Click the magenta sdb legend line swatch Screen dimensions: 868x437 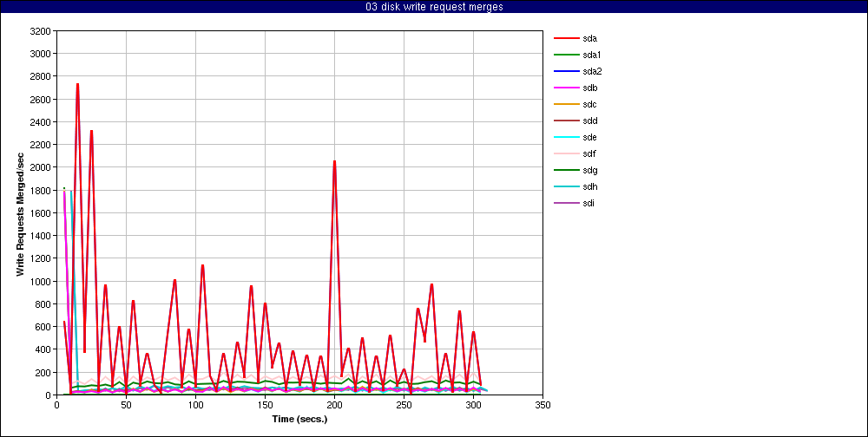pyautogui.click(x=566, y=88)
